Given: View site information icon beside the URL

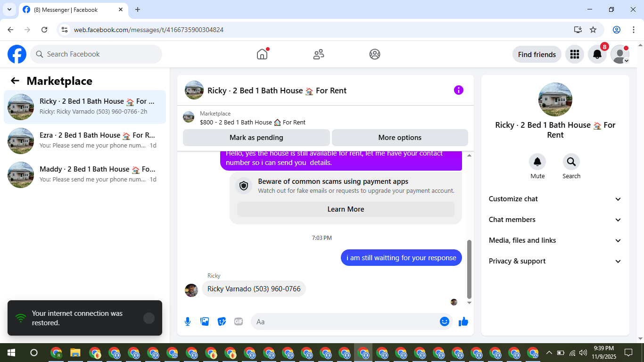Looking at the screenshot, I should (65, 30).
